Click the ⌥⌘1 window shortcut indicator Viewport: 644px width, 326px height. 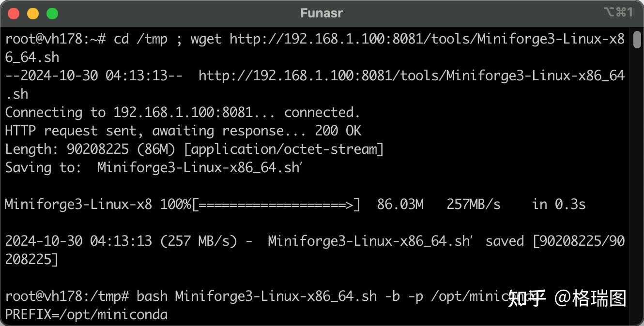(618, 13)
